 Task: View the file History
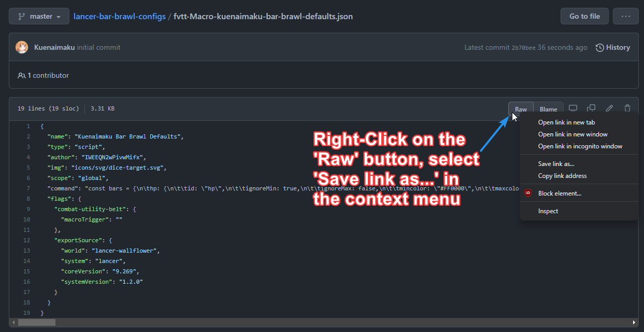point(613,47)
